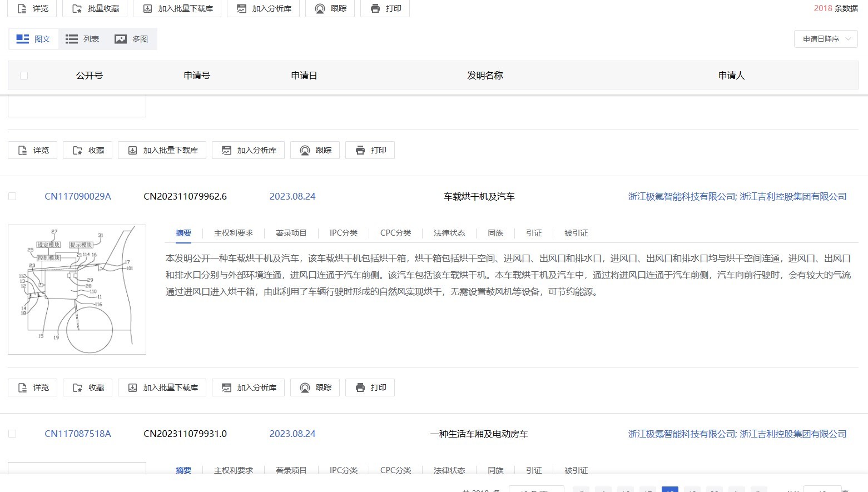Image resolution: width=868 pixels, height=492 pixels.
Task: Click 浙江吉利控股集团有限公司 applicant in CN117087518A row
Action: (793, 434)
